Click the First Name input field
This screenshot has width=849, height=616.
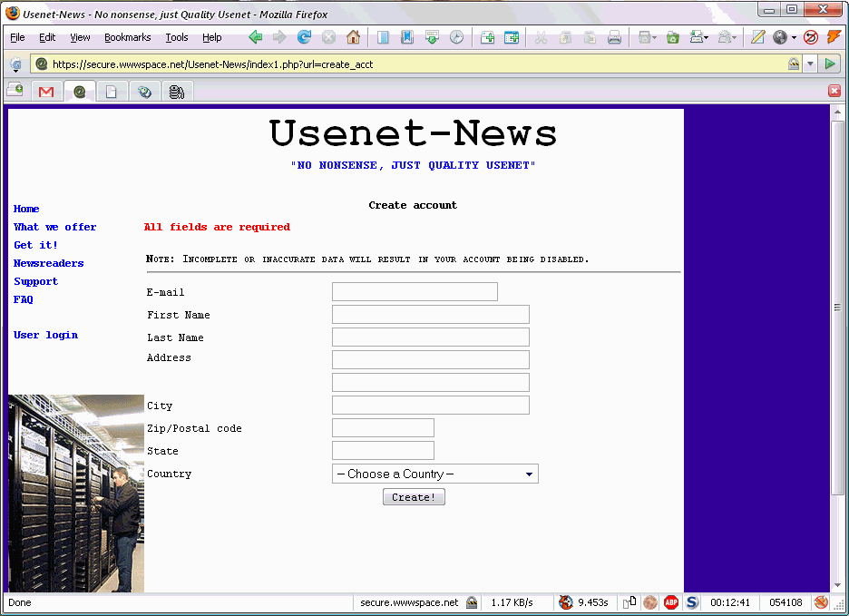point(431,314)
